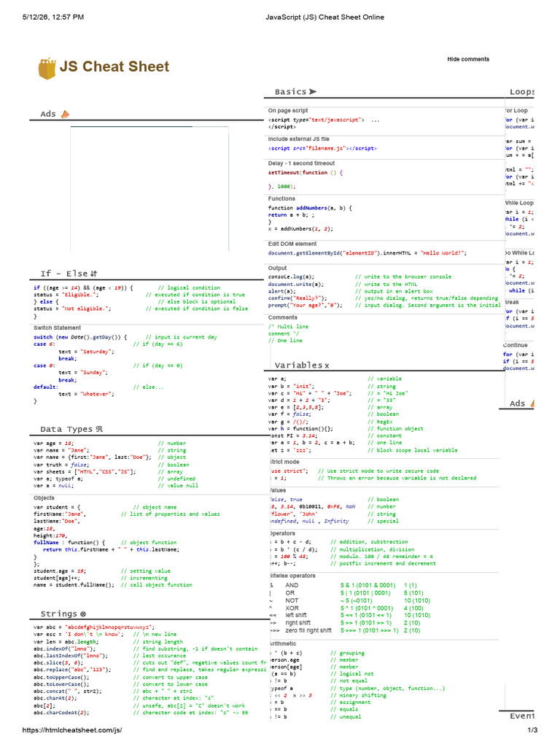Viewport: 560px width, 747px height.
Task: Select the If - Else section heading
Action: 64,274
